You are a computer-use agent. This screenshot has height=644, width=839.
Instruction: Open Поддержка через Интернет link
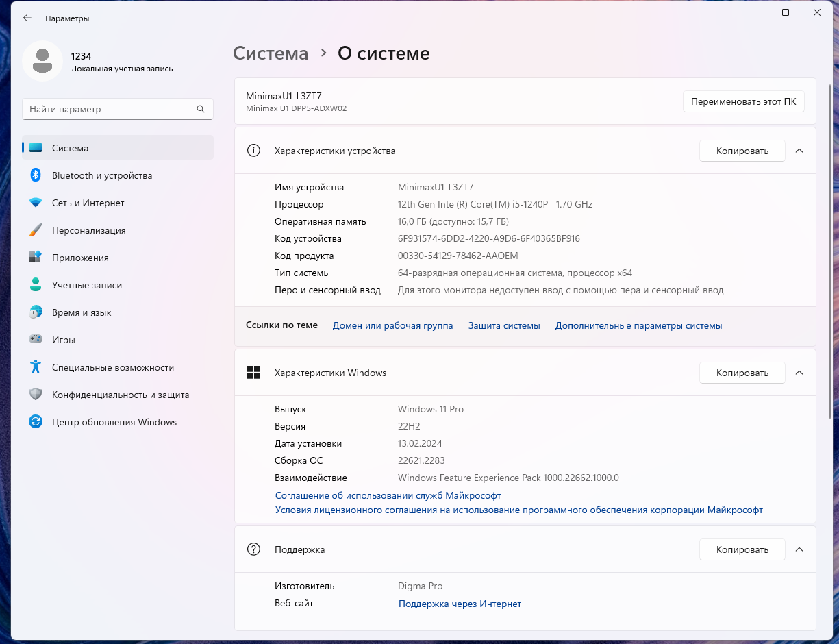(x=460, y=604)
